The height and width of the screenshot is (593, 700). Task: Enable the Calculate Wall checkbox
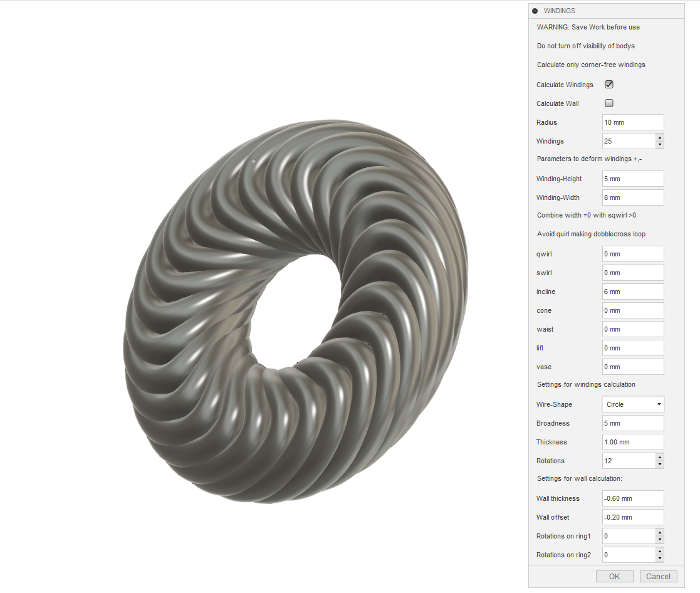[609, 103]
